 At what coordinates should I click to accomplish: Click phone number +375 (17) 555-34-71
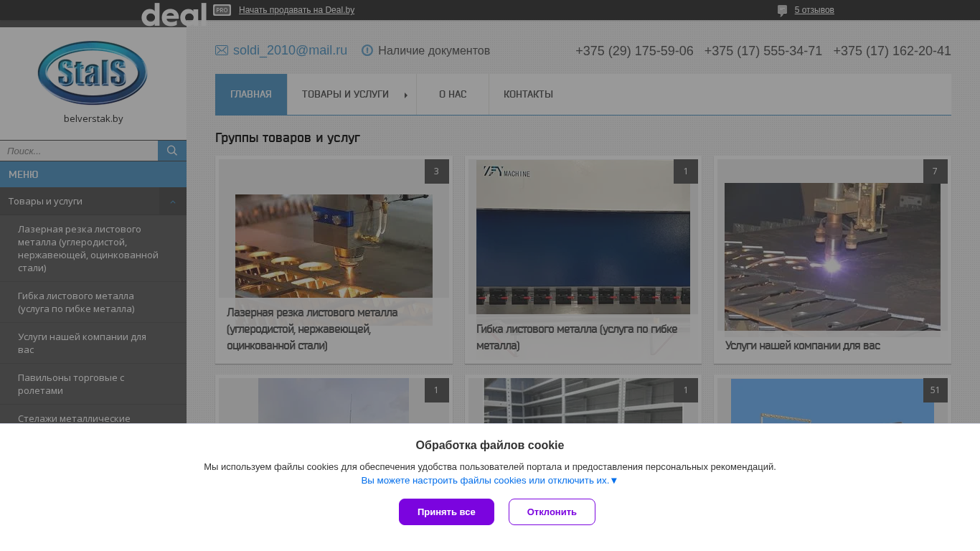click(x=763, y=51)
